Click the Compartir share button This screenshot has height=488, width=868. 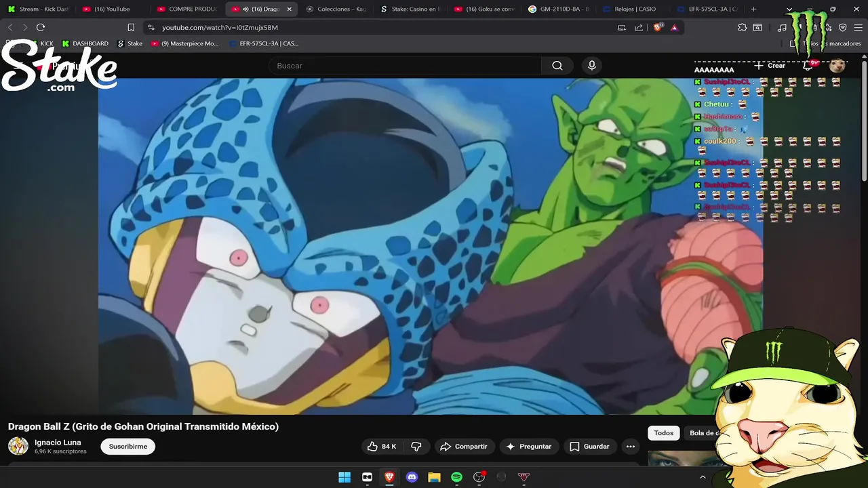[x=465, y=447]
